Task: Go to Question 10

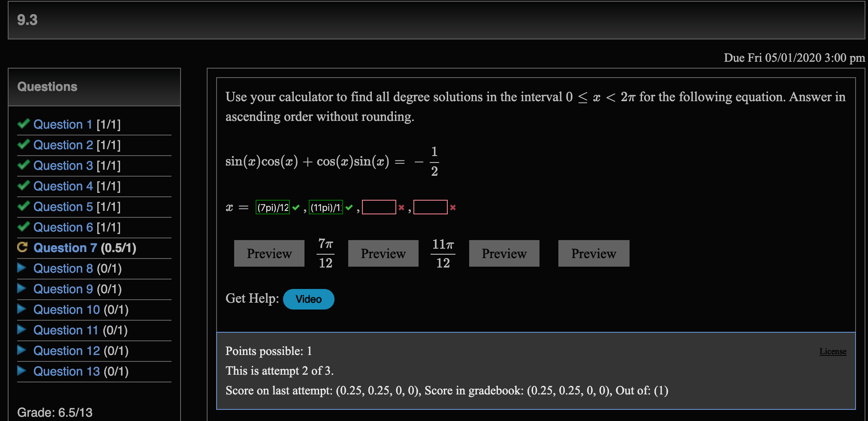Action: point(66,310)
